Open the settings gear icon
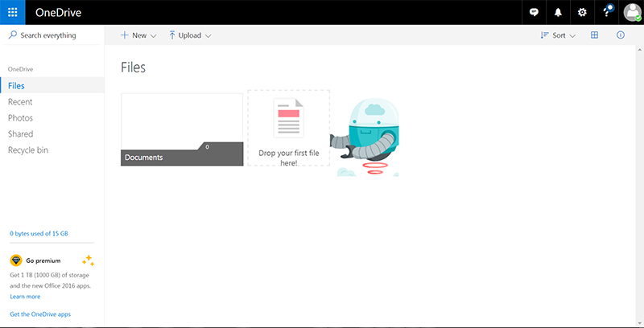 point(582,12)
